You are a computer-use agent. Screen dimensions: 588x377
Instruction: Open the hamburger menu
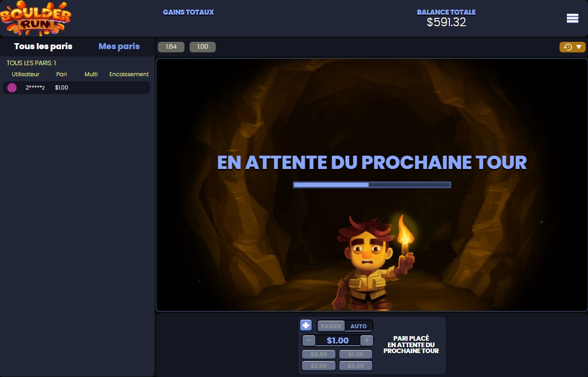coord(572,18)
